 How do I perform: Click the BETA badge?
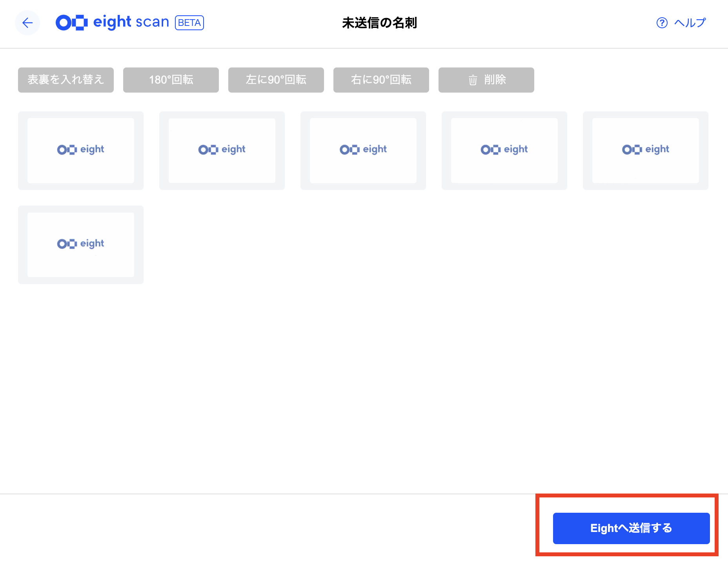tap(189, 23)
